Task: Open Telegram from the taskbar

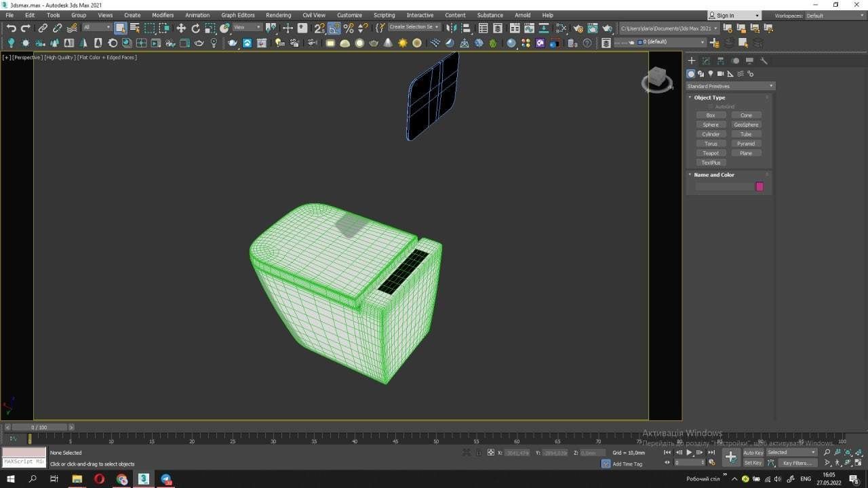Action: pos(166,479)
